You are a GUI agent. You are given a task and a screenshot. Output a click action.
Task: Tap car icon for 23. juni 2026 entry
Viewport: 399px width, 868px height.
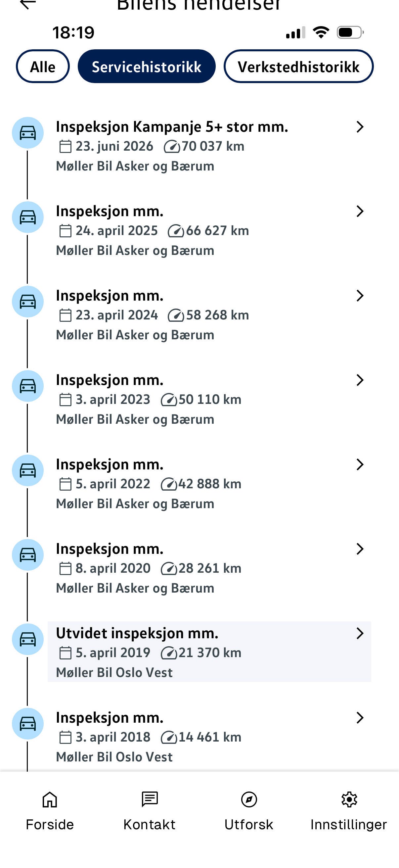pyautogui.click(x=27, y=133)
